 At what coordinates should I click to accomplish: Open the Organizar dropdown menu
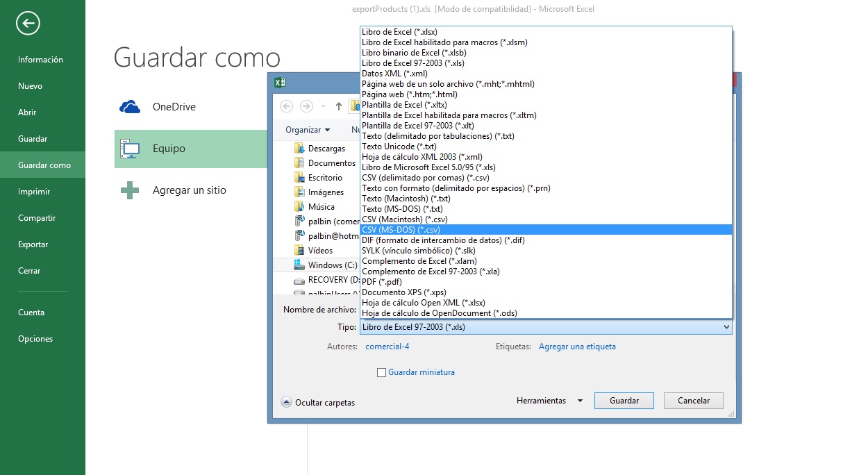pyautogui.click(x=308, y=130)
